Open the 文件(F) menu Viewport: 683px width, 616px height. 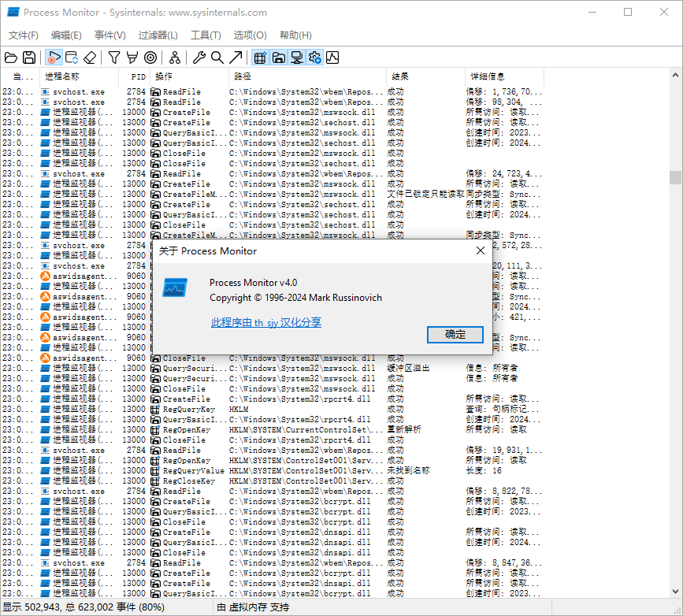point(24,35)
